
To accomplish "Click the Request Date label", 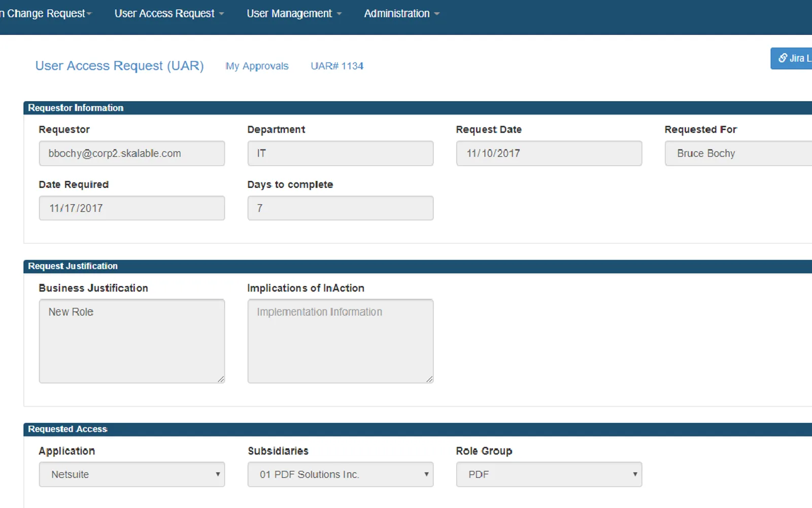I will click(489, 130).
